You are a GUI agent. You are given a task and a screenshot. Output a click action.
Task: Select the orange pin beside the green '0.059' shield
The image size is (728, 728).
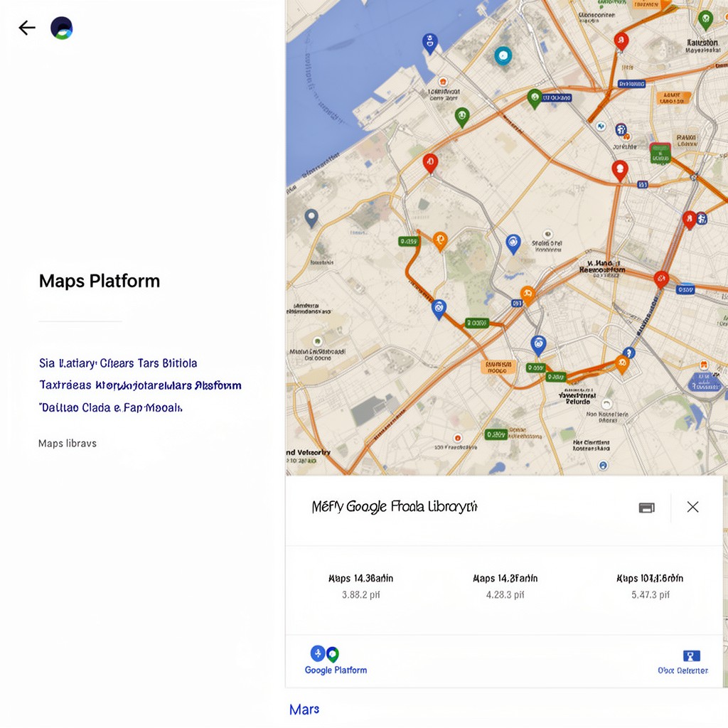[x=440, y=242]
